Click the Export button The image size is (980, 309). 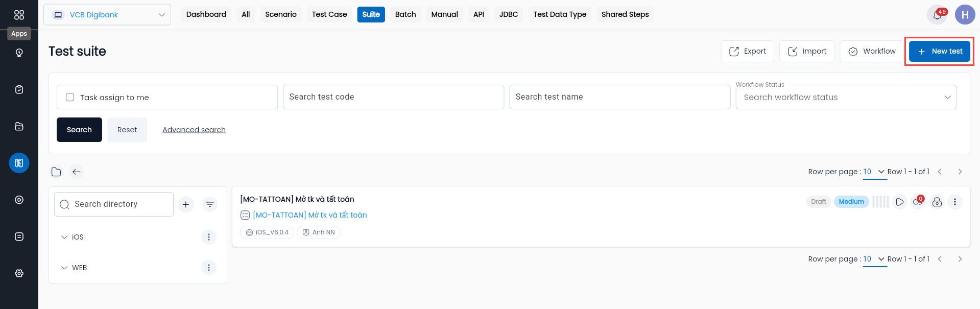(747, 51)
